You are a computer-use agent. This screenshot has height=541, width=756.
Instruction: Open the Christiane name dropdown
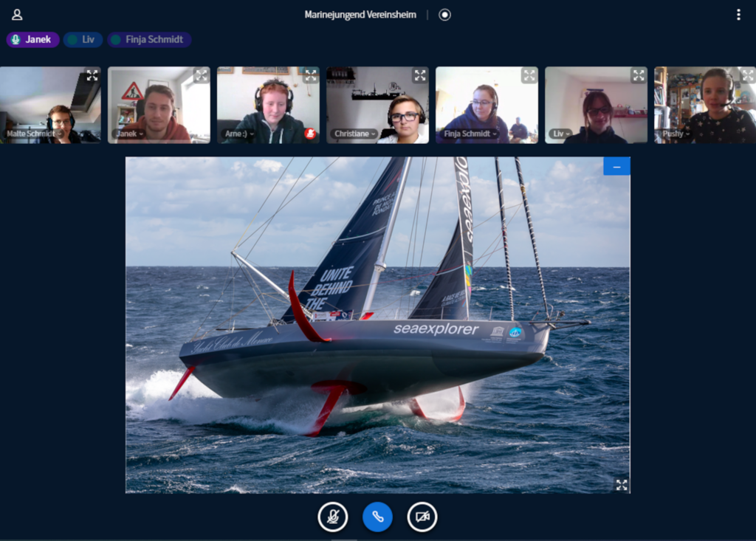[x=354, y=134]
